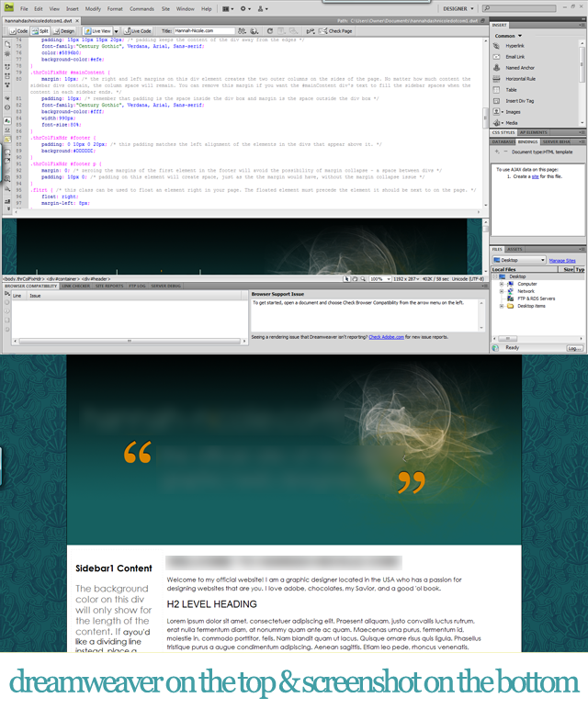Open the Layout dropdown in menu bar
The height and width of the screenshot is (709, 588).
pyautogui.click(x=228, y=8)
